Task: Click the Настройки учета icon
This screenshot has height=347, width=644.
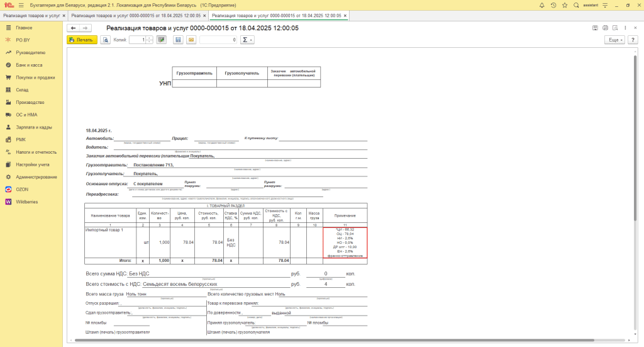Action: click(x=8, y=164)
